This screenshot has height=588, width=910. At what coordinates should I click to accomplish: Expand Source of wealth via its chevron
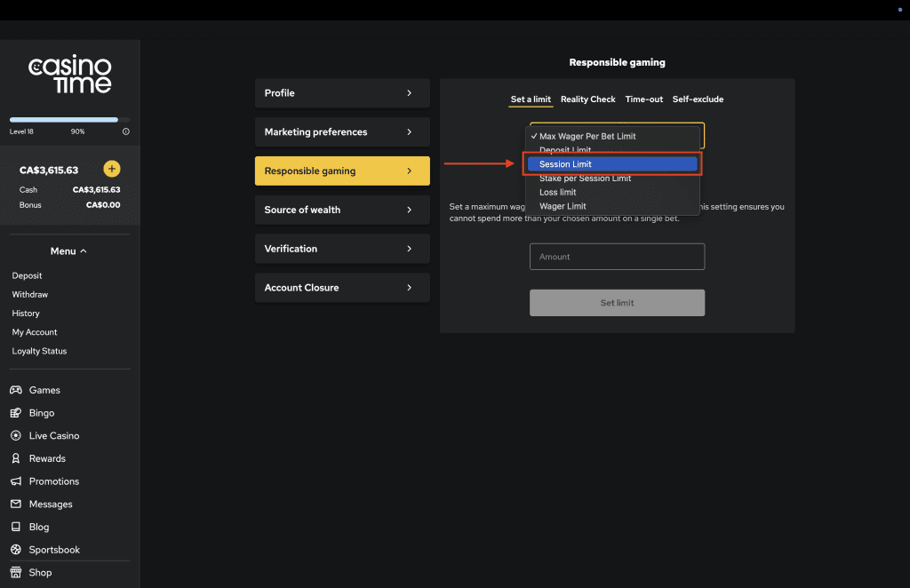tap(409, 210)
